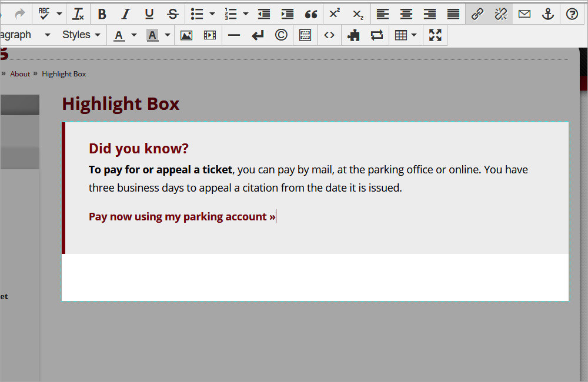
Task: Open background color picker dropdown arrow
Action: pyautogui.click(x=168, y=35)
